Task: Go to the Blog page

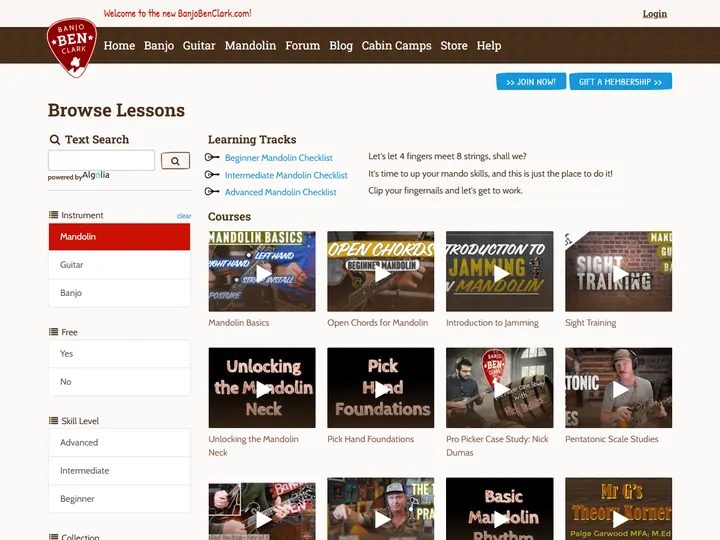Action: coord(341,45)
